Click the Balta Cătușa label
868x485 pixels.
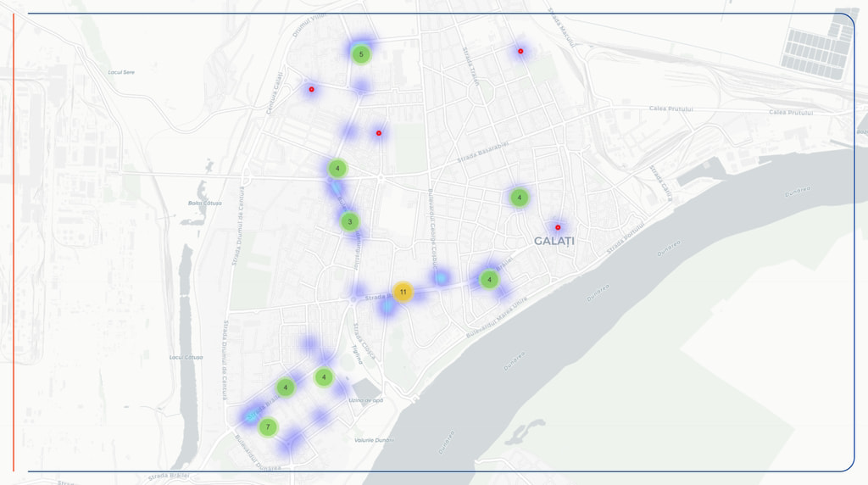205,203
